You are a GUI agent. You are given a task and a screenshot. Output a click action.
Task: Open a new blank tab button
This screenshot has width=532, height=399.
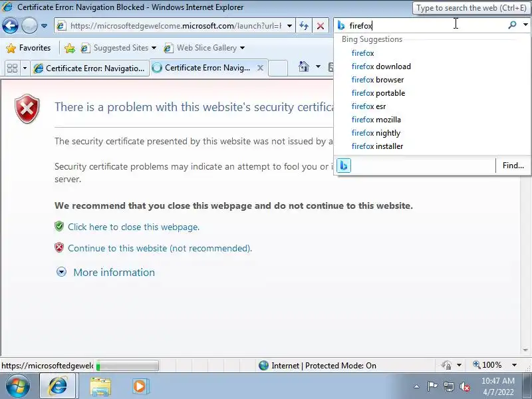(278, 68)
